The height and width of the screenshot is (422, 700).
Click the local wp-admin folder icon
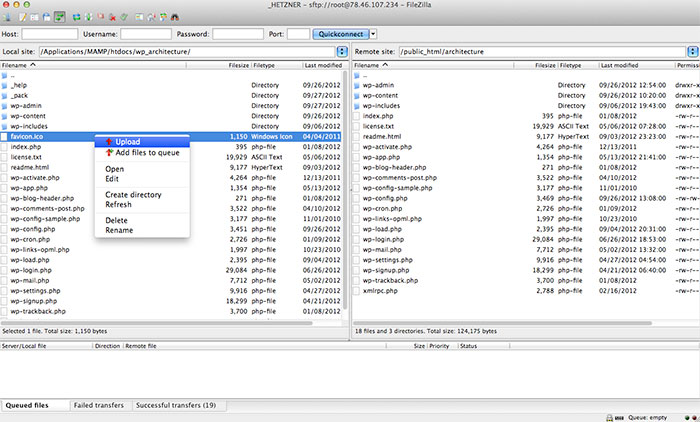pyautogui.click(x=4, y=105)
